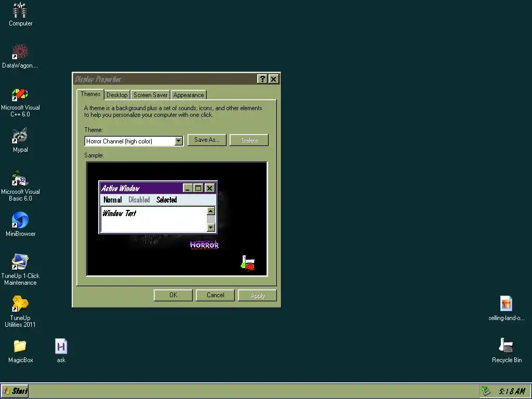Switch to the Appearance tab
This screenshot has height=399, width=532.
188,95
